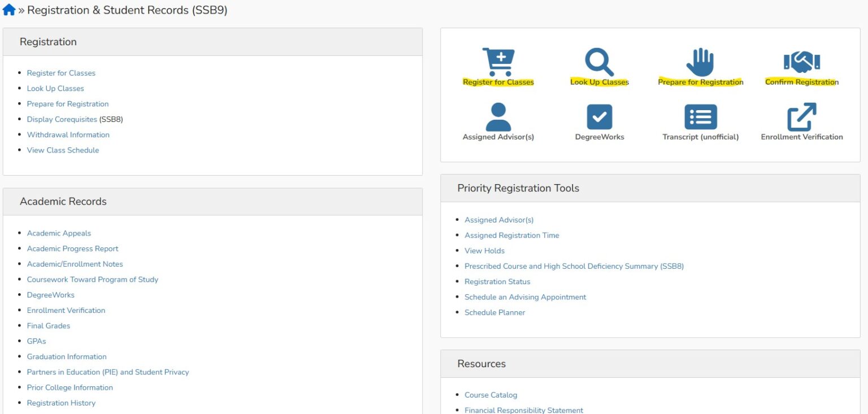Launch DegreeWorks via the checkmark icon
The image size is (868, 414).
[598, 117]
